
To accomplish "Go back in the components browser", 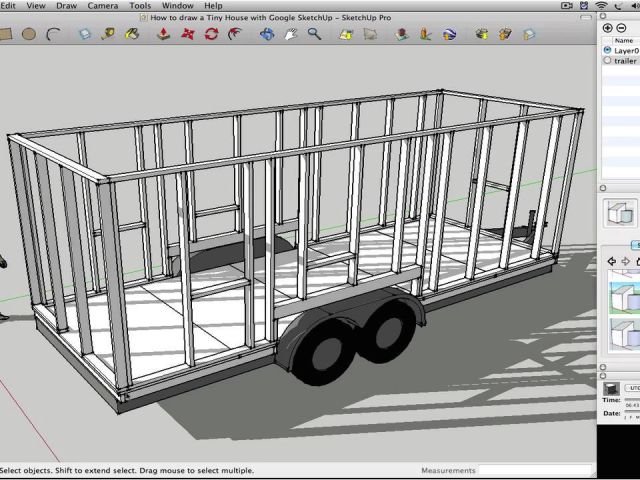I will [611, 261].
